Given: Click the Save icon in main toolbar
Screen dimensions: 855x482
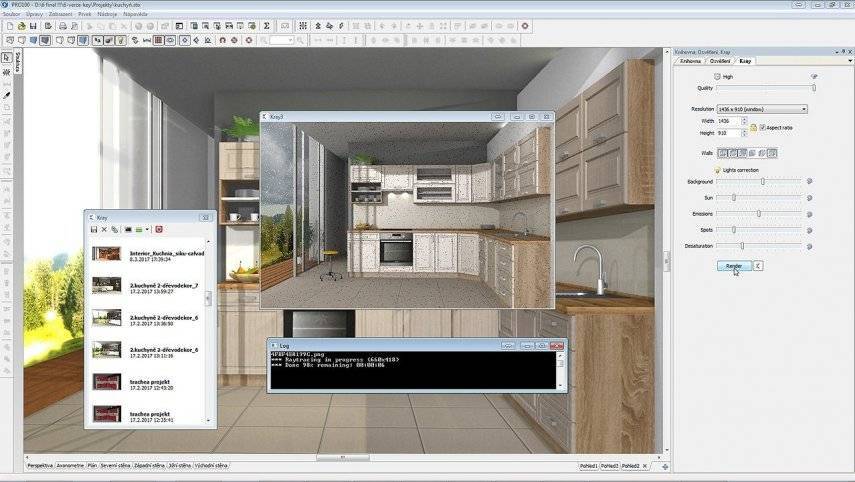Looking at the screenshot, I should coord(33,26).
